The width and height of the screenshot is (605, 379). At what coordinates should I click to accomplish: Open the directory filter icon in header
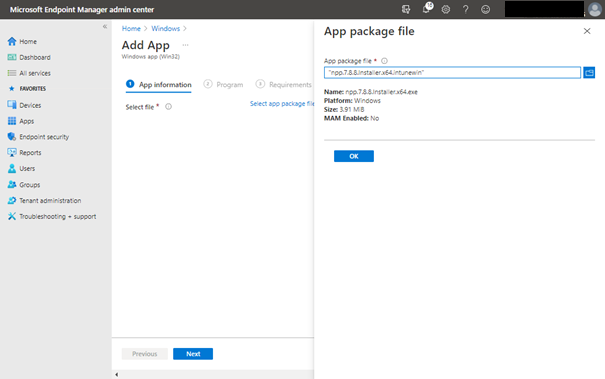tap(406, 9)
